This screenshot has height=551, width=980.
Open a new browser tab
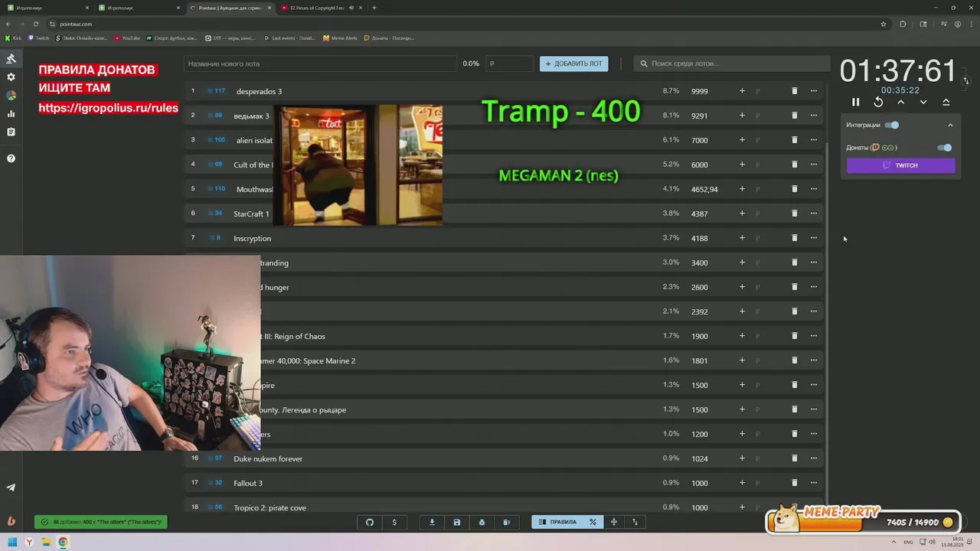374,8
